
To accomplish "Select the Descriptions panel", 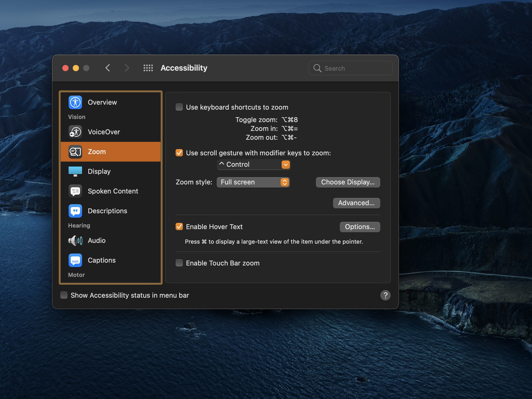I will (x=107, y=210).
